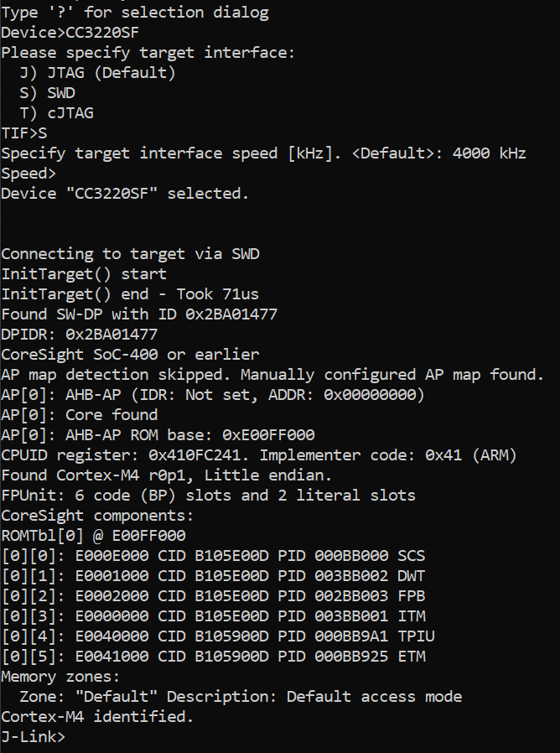This screenshot has height=753, width=560.
Task: Click the Device>CC3220SF input line
Action: (x=70, y=33)
